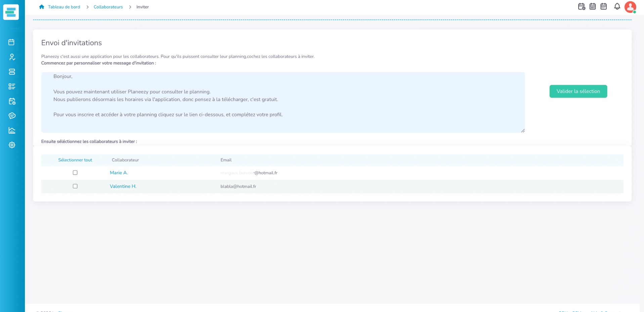Click the Collaborateur column header
The image size is (644, 312).
point(125,160)
